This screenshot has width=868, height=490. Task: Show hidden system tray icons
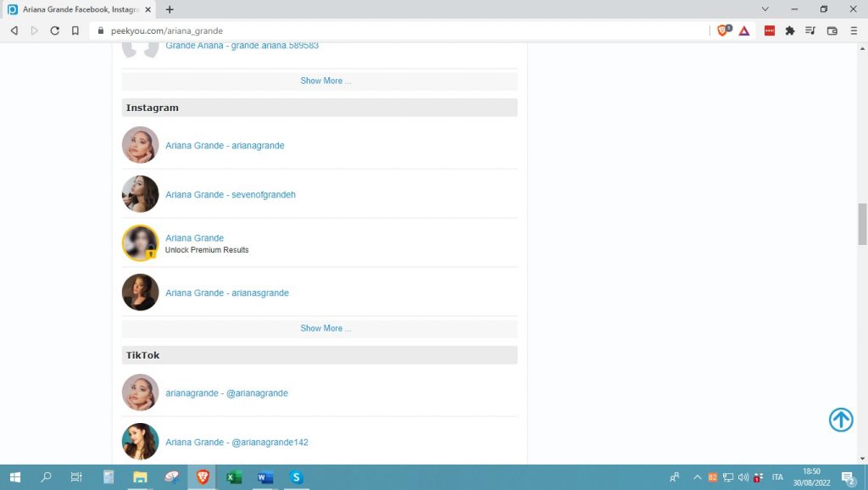coord(697,477)
